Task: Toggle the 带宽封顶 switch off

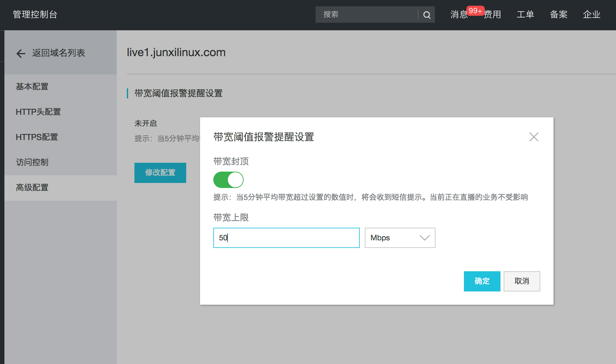Action: tap(228, 180)
